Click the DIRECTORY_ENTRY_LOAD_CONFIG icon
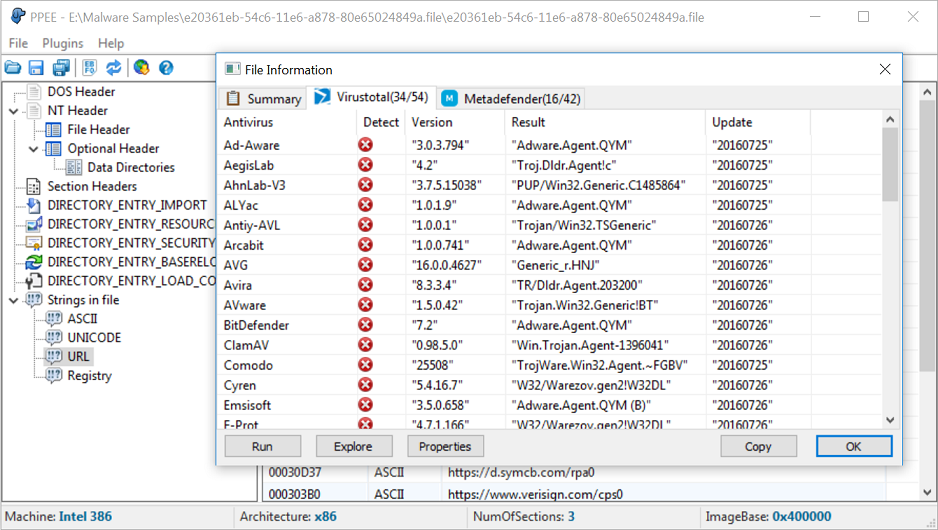This screenshot has height=530, width=938. tap(34, 281)
